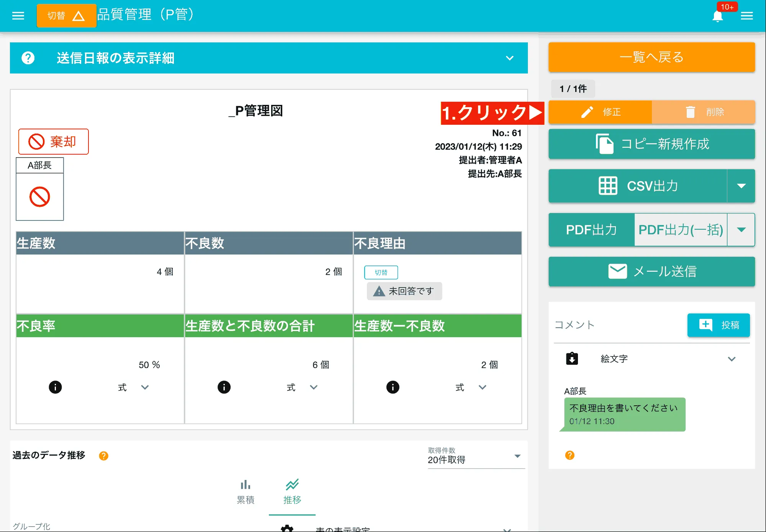This screenshot has width=766, height=532.
Task: Switch to the 累積 tab
Action: pos(246,492)
